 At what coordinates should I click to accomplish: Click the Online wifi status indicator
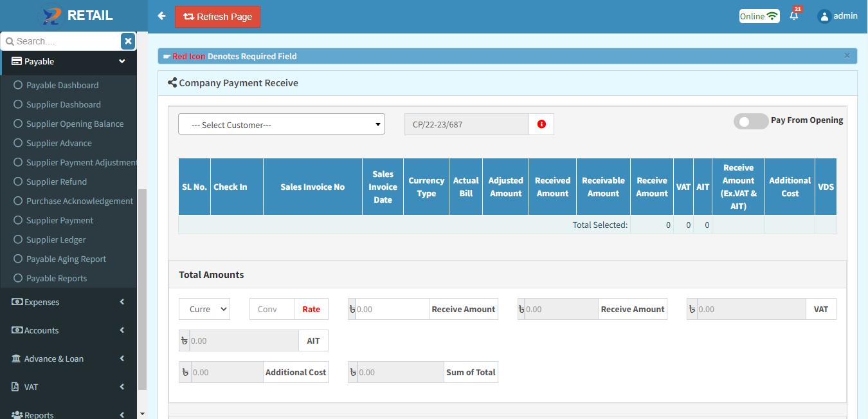click(x=759, y=16)
